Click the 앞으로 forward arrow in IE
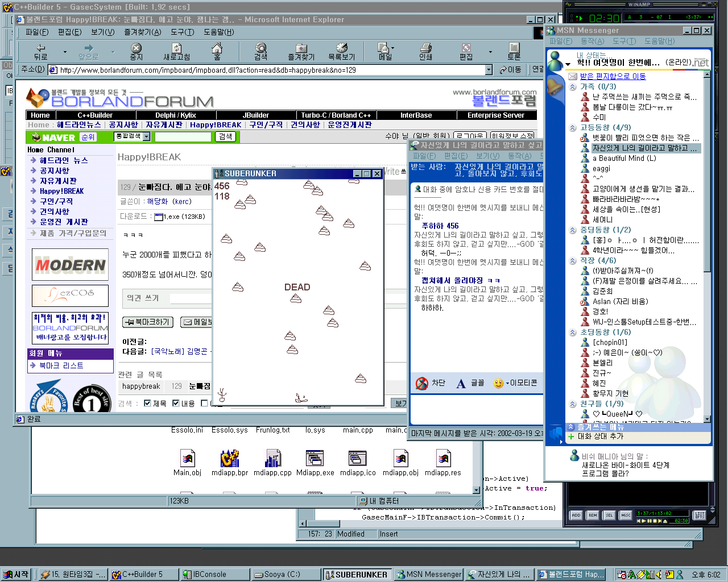Viewport: 728px width, 582px height. [x=88, y=51]
